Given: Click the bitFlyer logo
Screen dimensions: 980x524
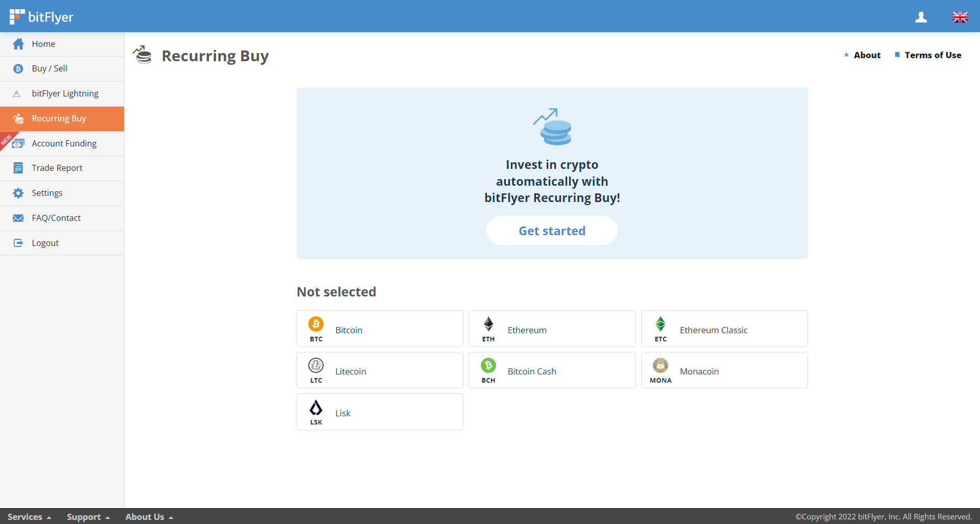Looking at the screenshot, I should pos(41,17).
